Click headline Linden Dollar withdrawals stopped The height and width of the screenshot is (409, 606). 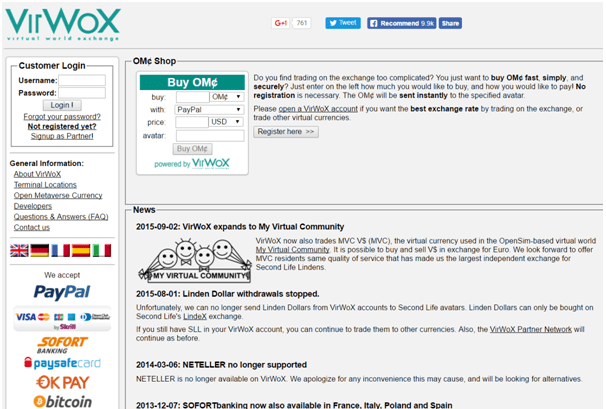click(228, 294)
